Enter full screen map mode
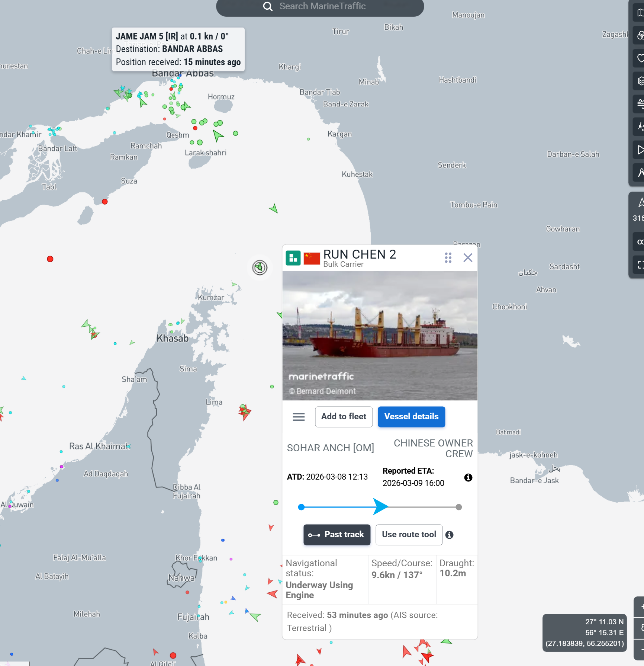644x666 pixels. tap(640, 265)
